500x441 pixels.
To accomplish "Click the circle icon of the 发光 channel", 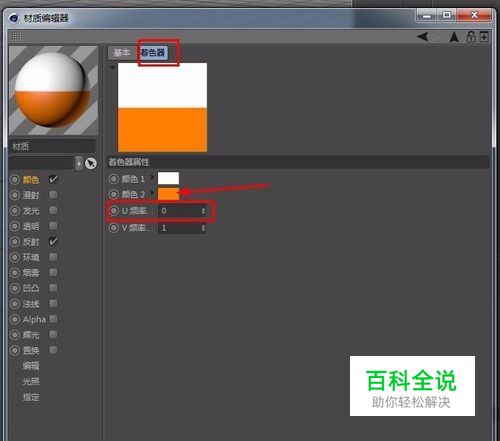I will pyautogui.click(x=15, y=211).
